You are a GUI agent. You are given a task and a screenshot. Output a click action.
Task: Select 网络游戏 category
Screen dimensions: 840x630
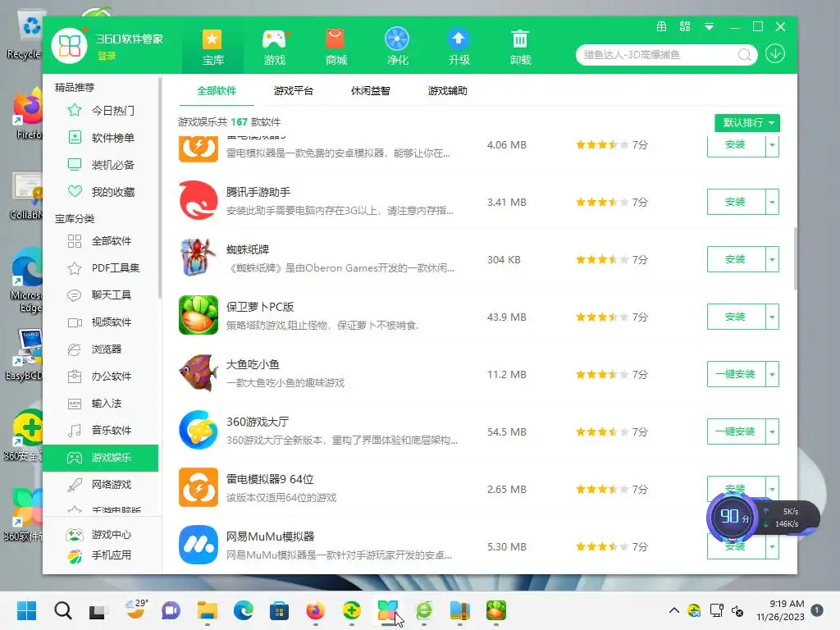(101, 484)
